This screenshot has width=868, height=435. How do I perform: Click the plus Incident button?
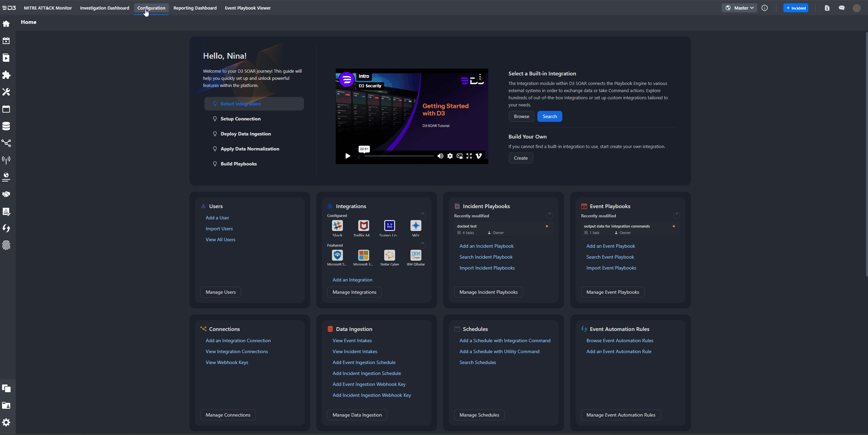coord(796,8)
